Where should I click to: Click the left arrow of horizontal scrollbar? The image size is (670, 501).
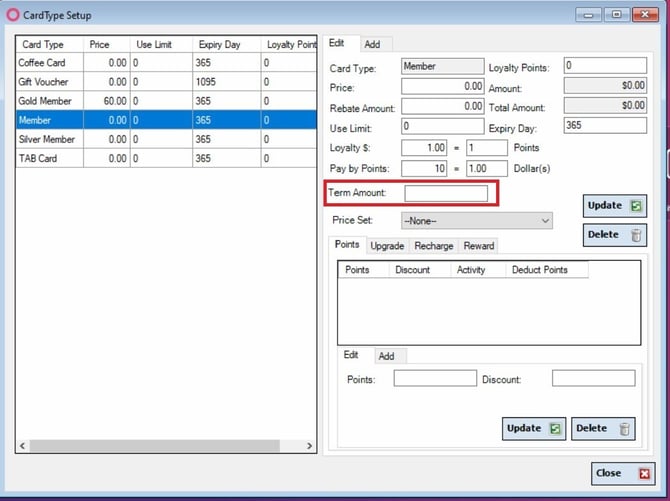[x=23, y=446]
